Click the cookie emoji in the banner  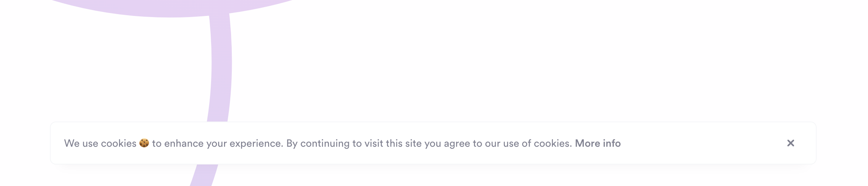[144, 143]
